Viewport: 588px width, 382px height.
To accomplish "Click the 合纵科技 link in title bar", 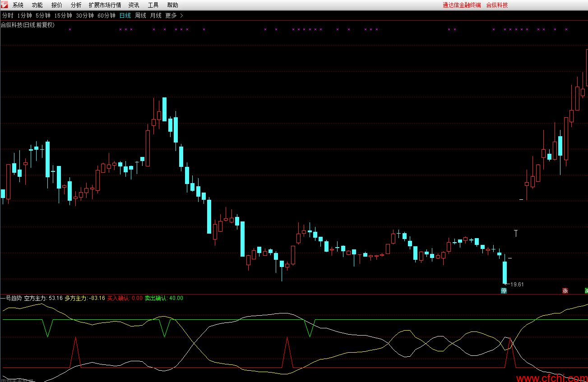I will tap(497, 5).
